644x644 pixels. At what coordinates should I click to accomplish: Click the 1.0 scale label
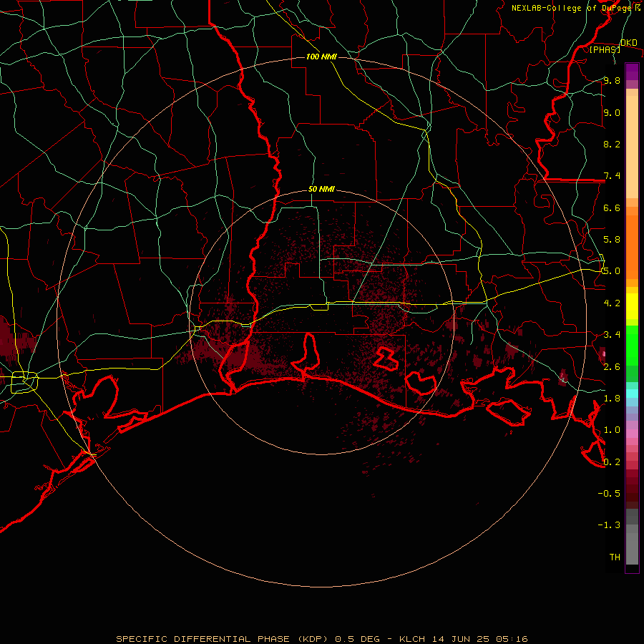pos(612,429)
